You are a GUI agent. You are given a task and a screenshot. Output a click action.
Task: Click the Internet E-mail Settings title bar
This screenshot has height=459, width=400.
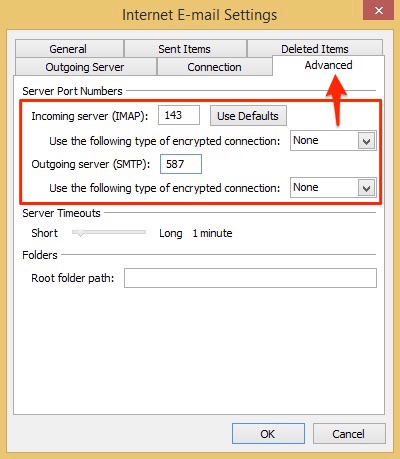(199, 15)
